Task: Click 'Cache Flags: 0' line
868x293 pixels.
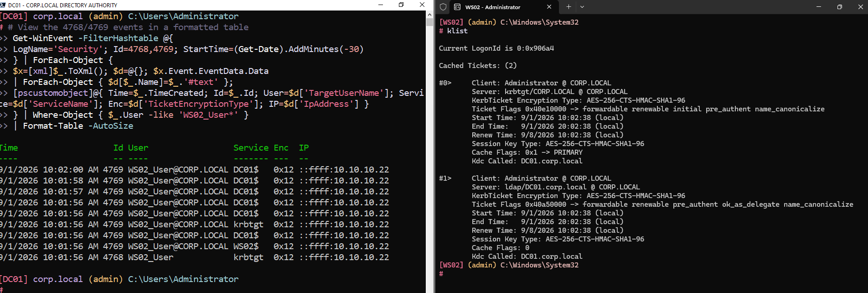Action: point(500,248)
